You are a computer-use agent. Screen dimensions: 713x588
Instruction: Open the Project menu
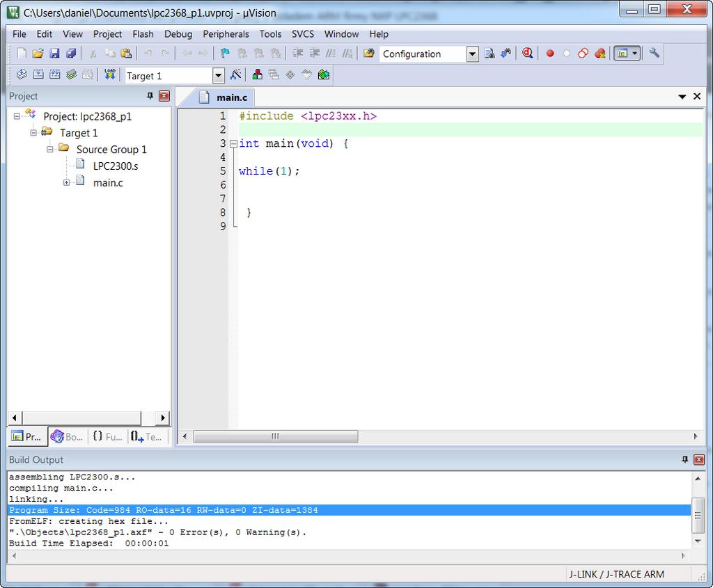point(107,34)
